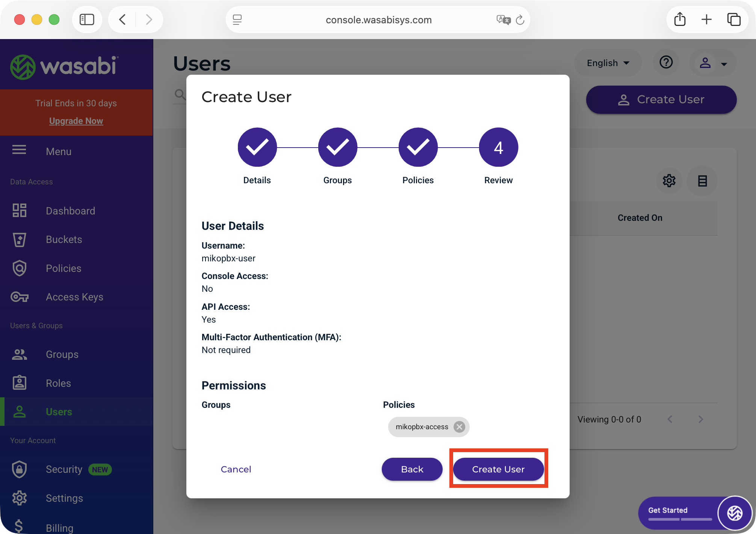Jump to the Policies wizard step
This screenshot has width=756, height=534.
418,147
